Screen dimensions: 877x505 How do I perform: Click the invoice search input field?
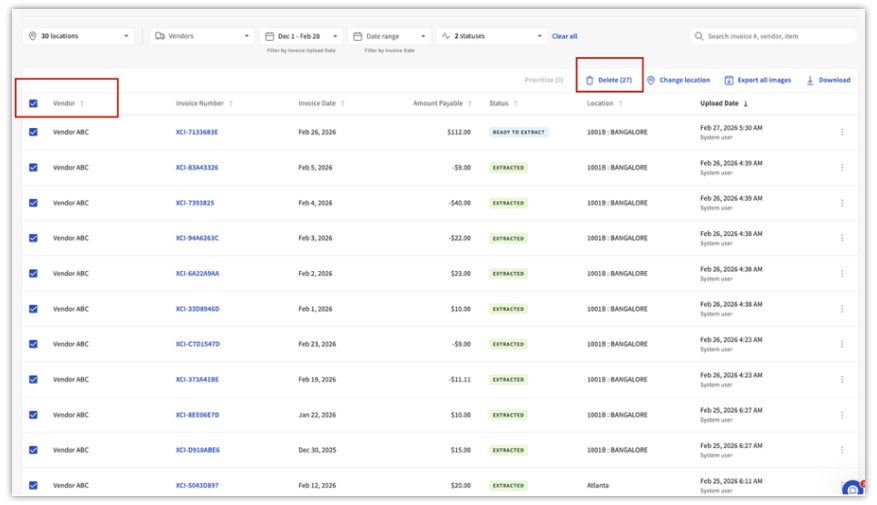[x=775, y=36]
